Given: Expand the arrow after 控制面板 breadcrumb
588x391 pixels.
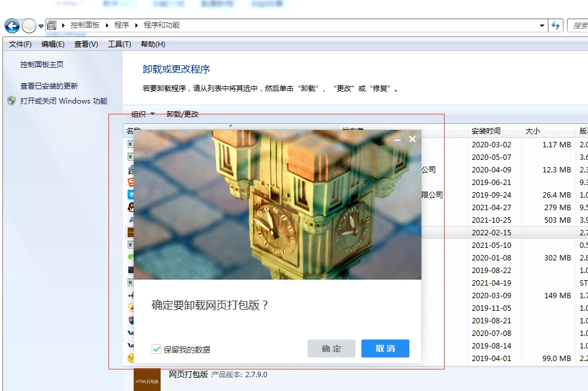Looking at the screenshot, I should 107,25.
